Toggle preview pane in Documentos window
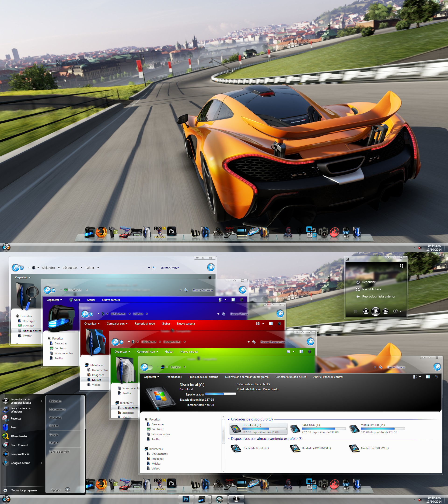This screenshot has height=504, width=448. (x=301, y=352)
